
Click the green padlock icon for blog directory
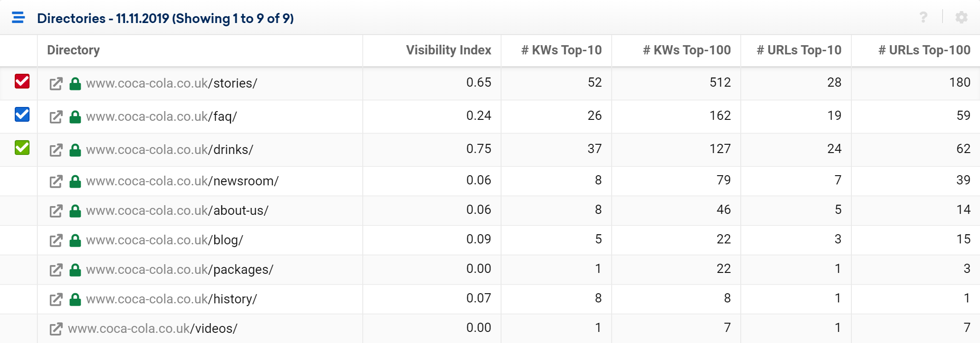click(75, 240)
